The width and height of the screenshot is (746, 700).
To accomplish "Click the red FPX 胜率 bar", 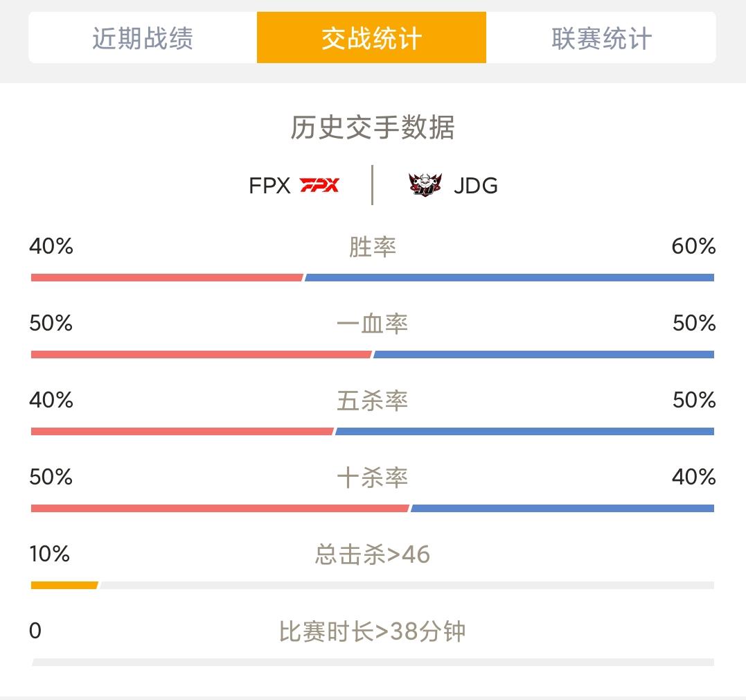I will point(167,278).
